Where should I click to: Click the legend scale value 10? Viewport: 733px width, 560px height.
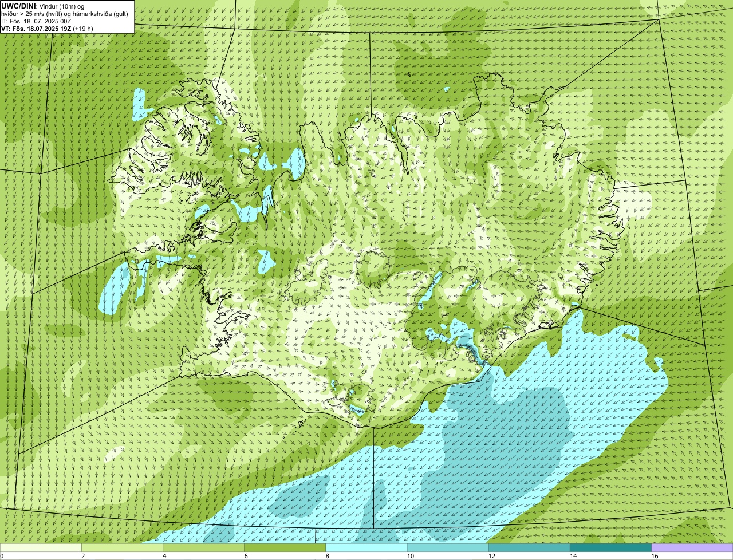point(410,556)
